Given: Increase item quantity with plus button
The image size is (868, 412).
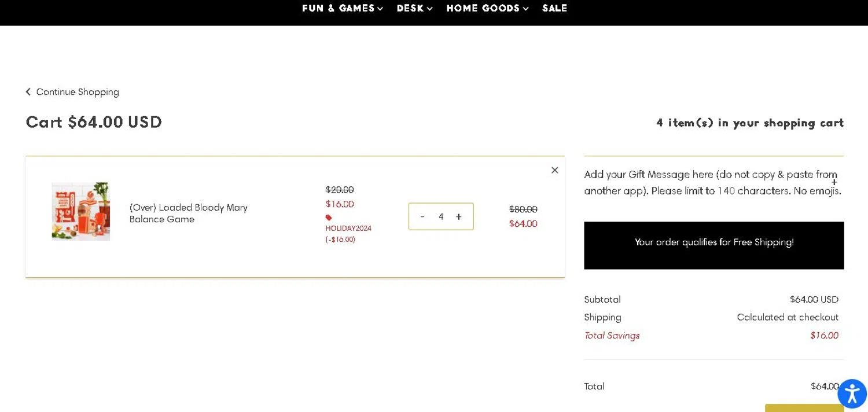Looking at the screenshot, I should [x=459, y=216].
